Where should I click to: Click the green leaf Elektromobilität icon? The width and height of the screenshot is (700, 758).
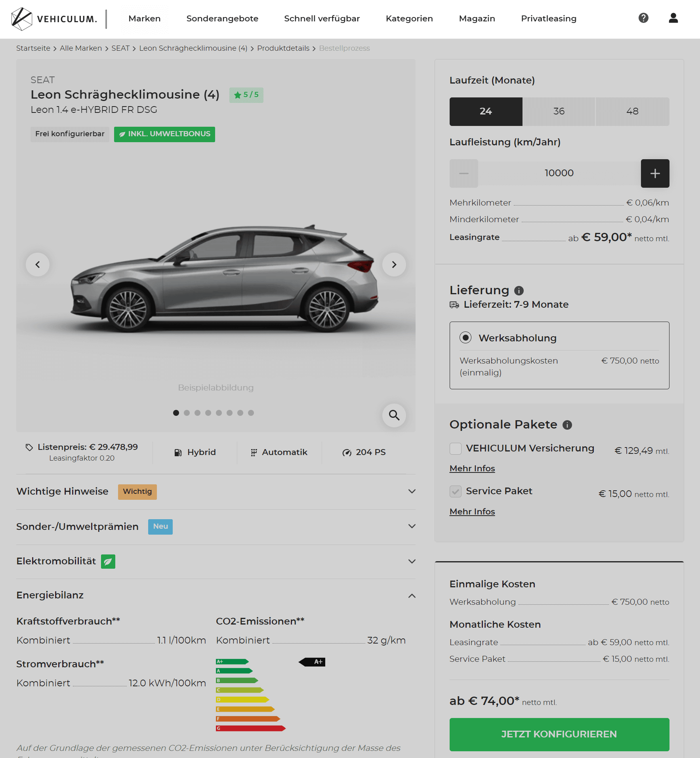point(108,562)
